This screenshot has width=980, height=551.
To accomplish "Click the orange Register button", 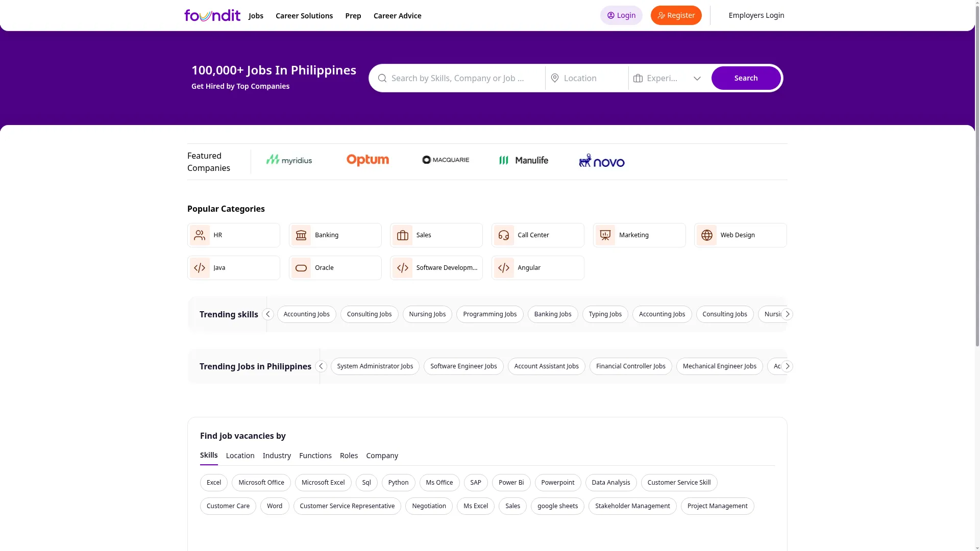I will tap(676, 15).
